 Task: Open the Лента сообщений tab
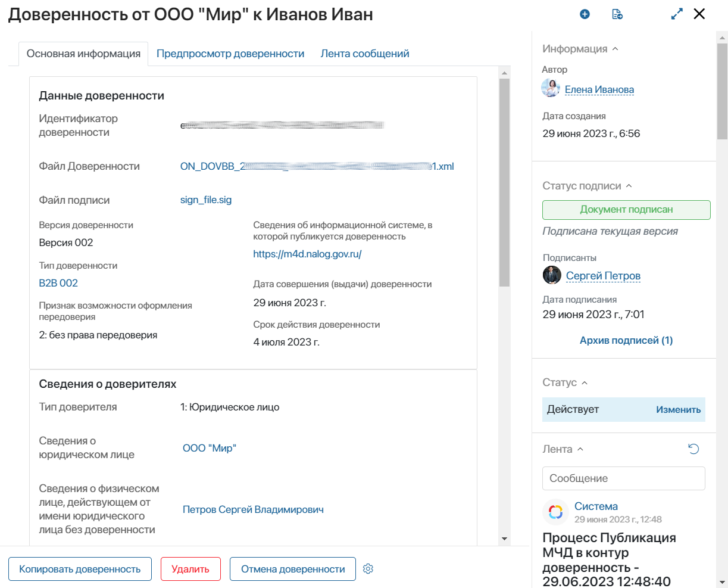pos(365,54)
